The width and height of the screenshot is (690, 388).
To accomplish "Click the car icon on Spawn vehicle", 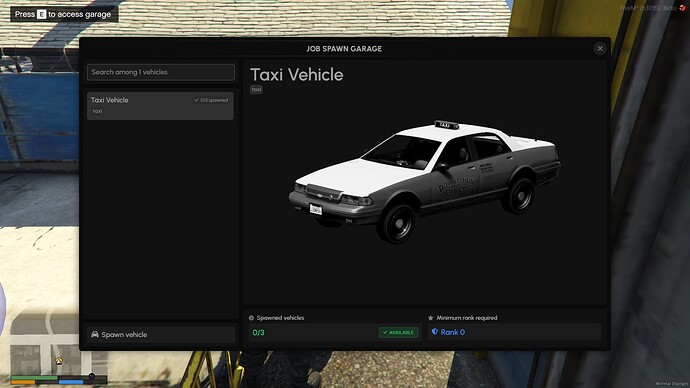I will click(95, 334).
